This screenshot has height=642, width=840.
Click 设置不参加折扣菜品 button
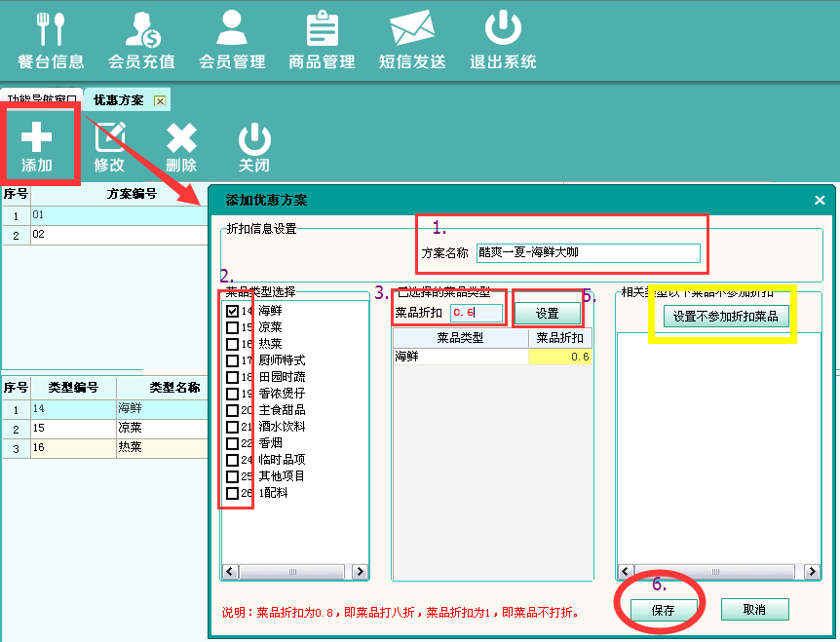coord(726,317)
